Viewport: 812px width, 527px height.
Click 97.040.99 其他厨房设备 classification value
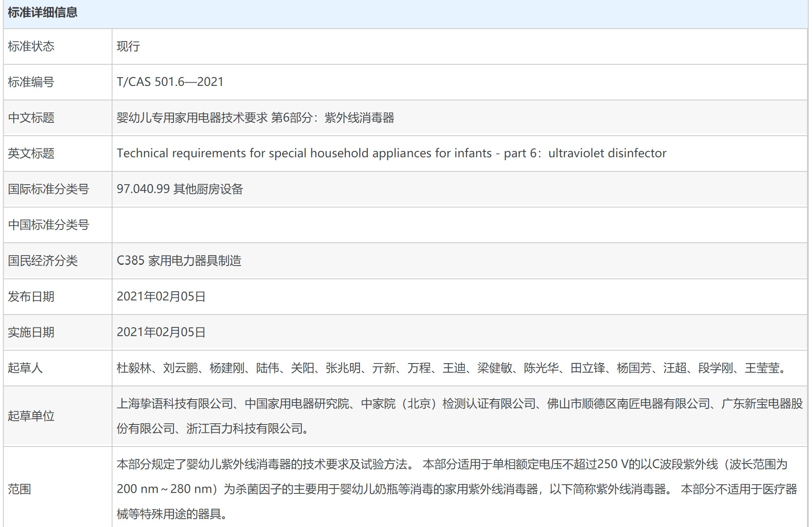click(180, 189)
